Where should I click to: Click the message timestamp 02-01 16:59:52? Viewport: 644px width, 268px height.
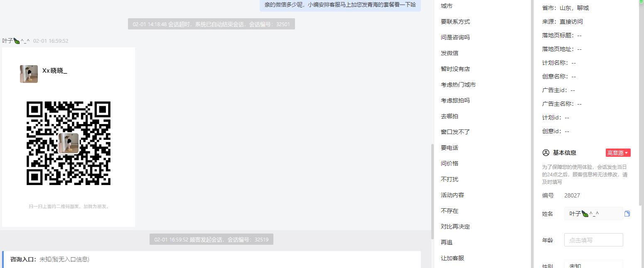point(51,41)
